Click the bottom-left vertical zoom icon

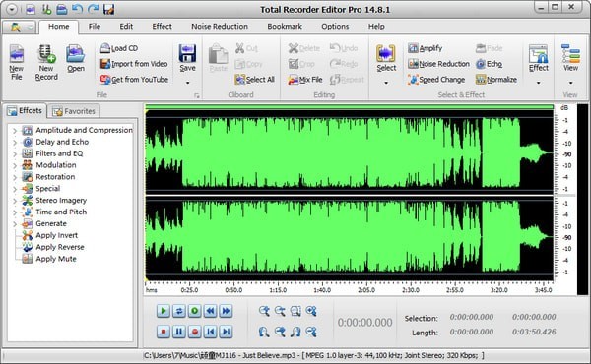[x=264, y=332]
